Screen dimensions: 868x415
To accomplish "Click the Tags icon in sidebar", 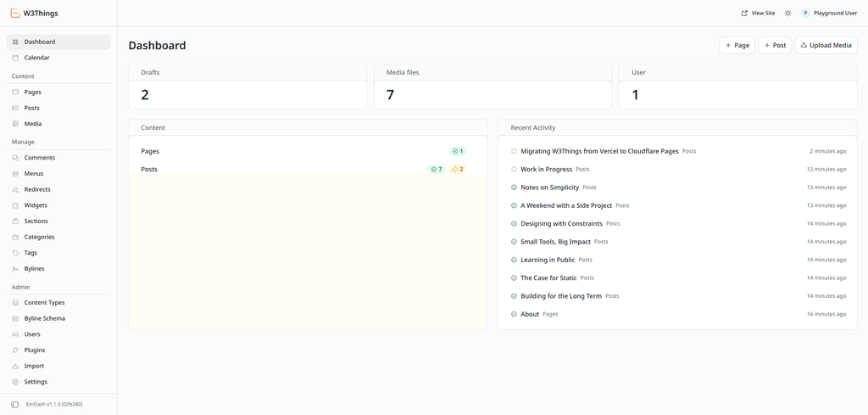I will pyautogui.click(x=15, y=253).
